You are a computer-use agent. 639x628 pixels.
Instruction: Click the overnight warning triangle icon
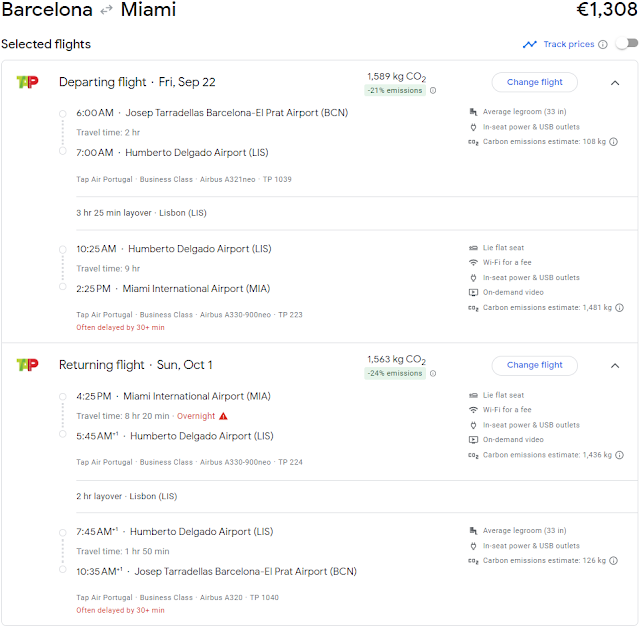pyautogui.click(x=223, y=416)
